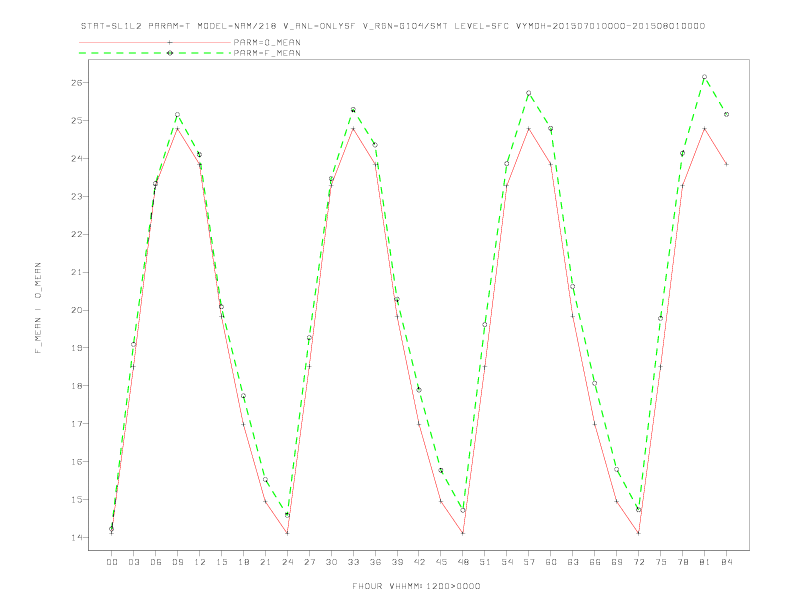The width and height of the screenshot is (792, 612).
Task: Click the x-axis tick label 72
Action: click(639, 562)
